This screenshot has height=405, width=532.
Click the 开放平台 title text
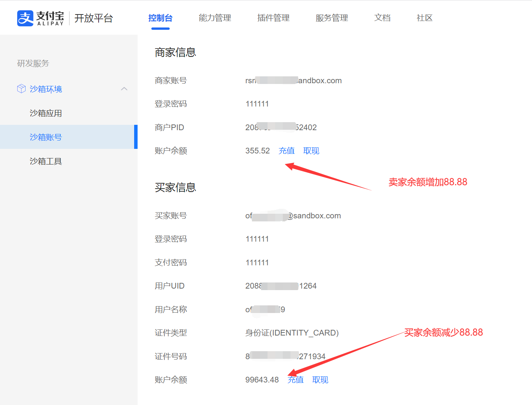point(94,18)
